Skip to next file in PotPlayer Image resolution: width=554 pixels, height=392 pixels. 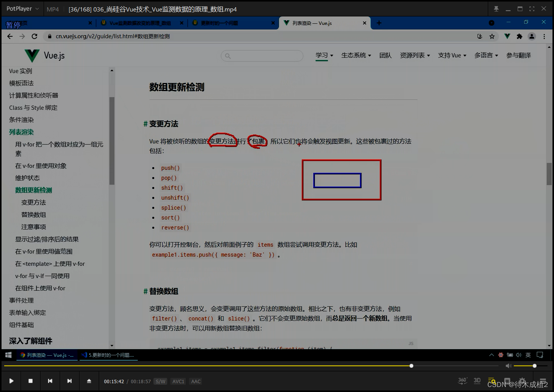point(69,381)
